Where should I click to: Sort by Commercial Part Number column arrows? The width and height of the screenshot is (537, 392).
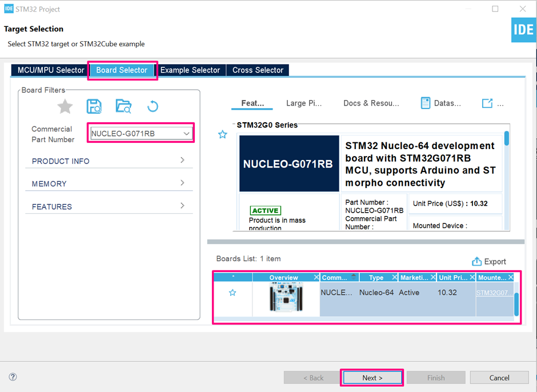click(354, 277)
